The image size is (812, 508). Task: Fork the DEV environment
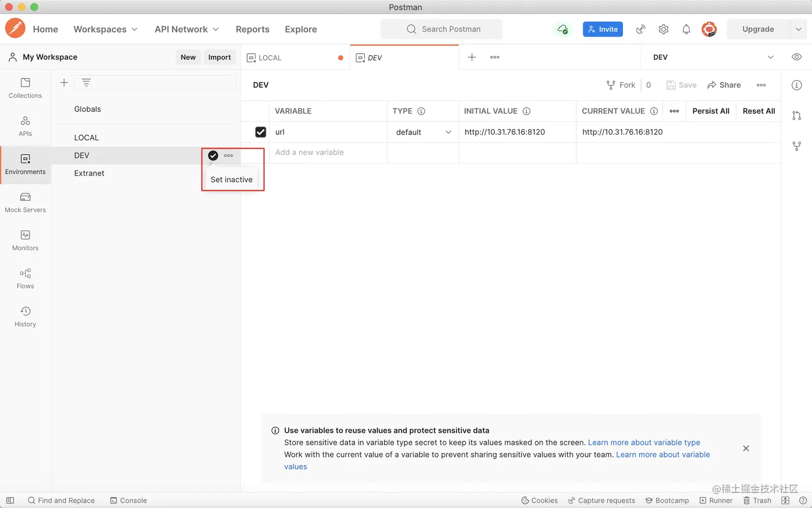pos(620,85)
